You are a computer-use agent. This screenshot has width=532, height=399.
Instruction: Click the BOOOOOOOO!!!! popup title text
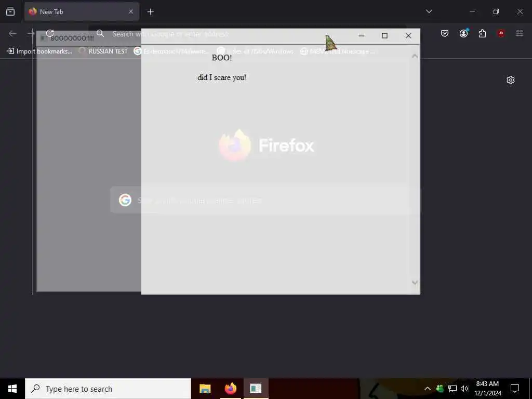72,38
